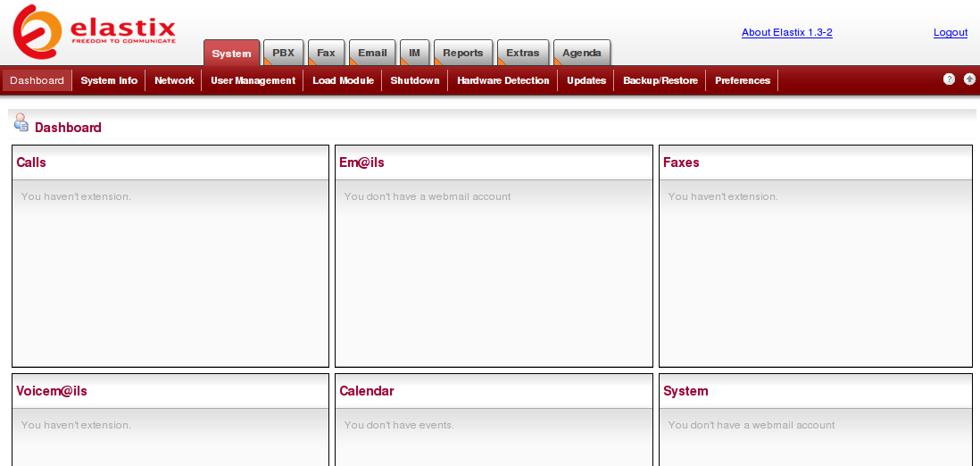Image resolution: width=980 pixels, height=466 pixels.
Task: Click the Dashboard user icon beside title
Action: [x=21, y=122]
